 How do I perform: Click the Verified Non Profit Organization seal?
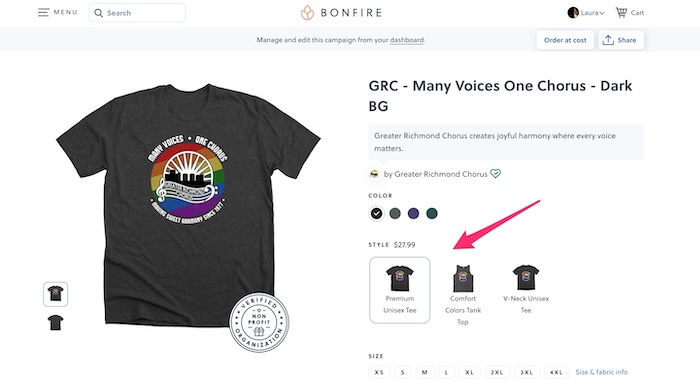[259, 322]
